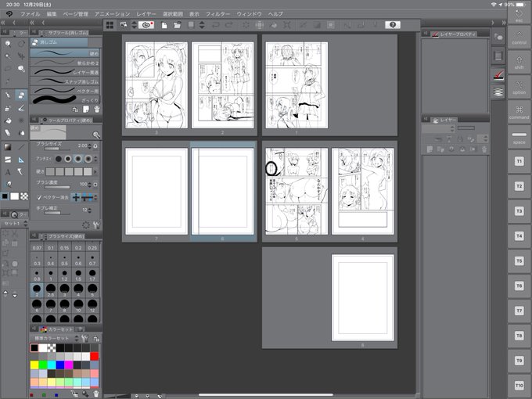Click the Redo arrow in command bar
This screenshot has height=399, width=532.
pos(229,25)
